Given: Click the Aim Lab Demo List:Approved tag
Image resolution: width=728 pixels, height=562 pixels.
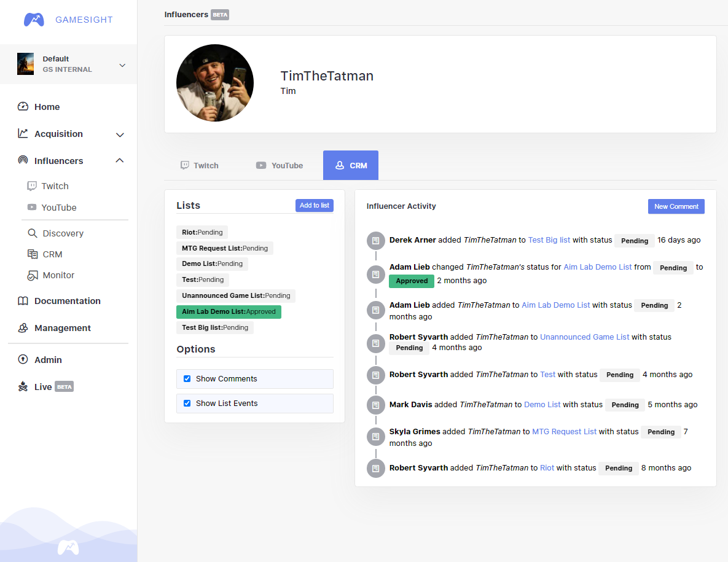Looking at the screenshot, I should [x=229, y=312].
